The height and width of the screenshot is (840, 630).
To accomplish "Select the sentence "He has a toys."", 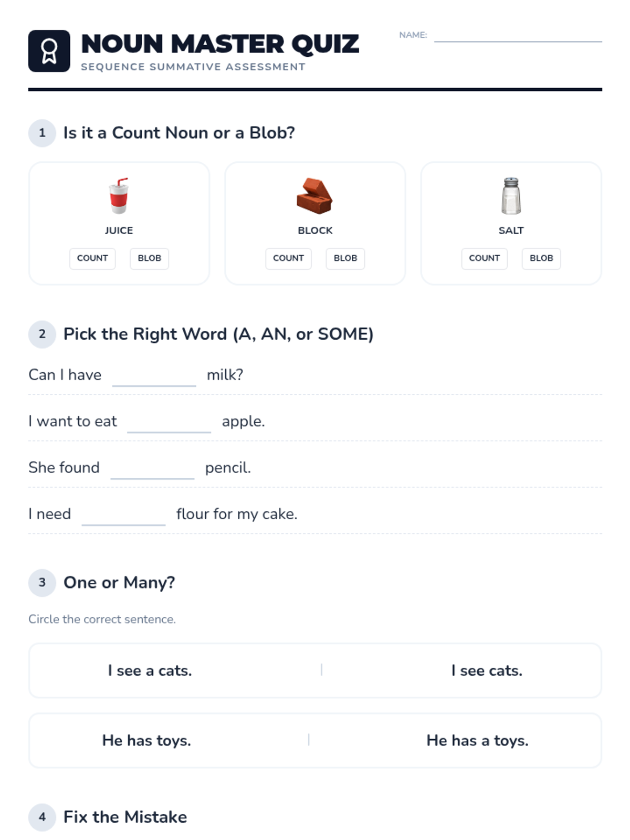I will [477, 740].
